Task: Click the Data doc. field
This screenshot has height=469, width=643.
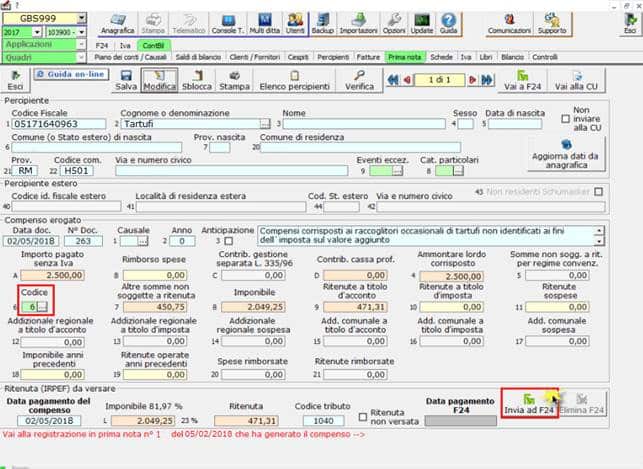Action: tap(31, 241)
